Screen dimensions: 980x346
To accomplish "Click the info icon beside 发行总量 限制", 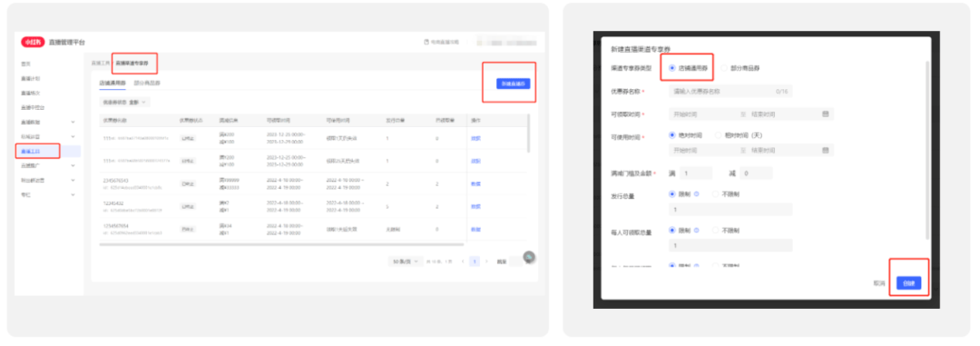I will pyautogui.click(x=696, y=194).
